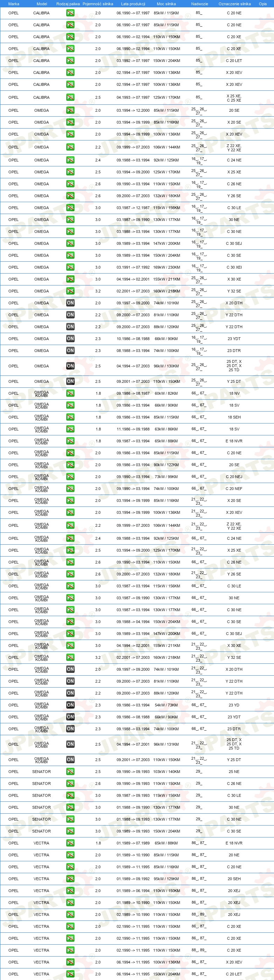Image resolution: width=274 pixels, height=980 pixels.
Task: Click diesel ON icon in Omega Kombi 23 YDT row
Action: (70, 717)
